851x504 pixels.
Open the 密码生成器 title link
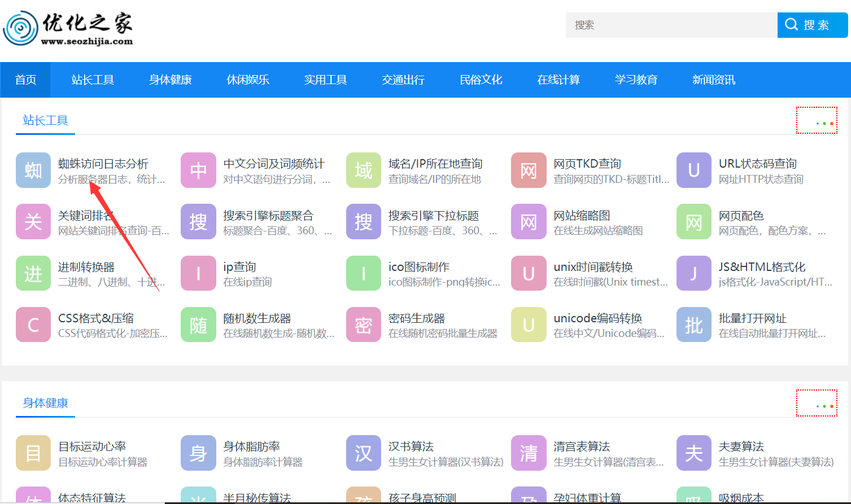click(417, 318)
